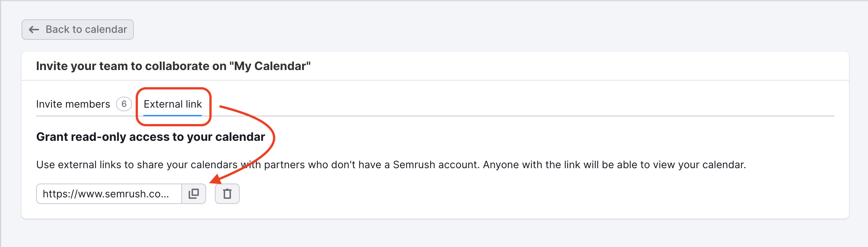Click the truncated https://www.semrush.co... text
The width and height of the screenshot is (868, 247).
pyautogui.click(x=106, y=194)
